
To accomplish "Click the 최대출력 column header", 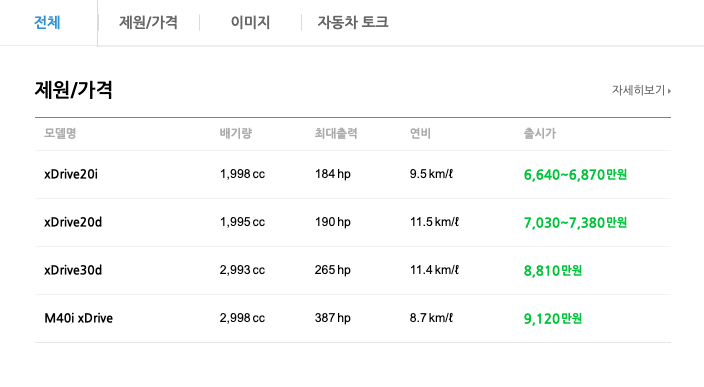I will (336, 133).
